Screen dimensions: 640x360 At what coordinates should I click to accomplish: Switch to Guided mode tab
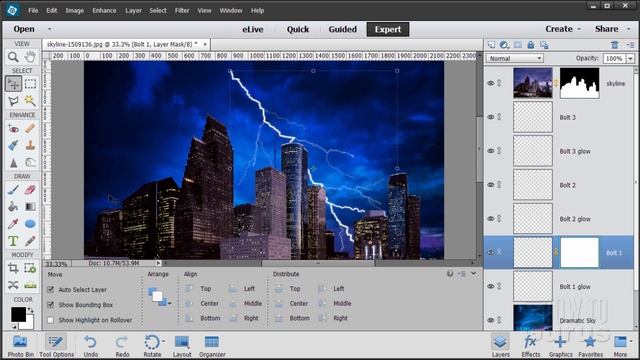pos(343,29)
